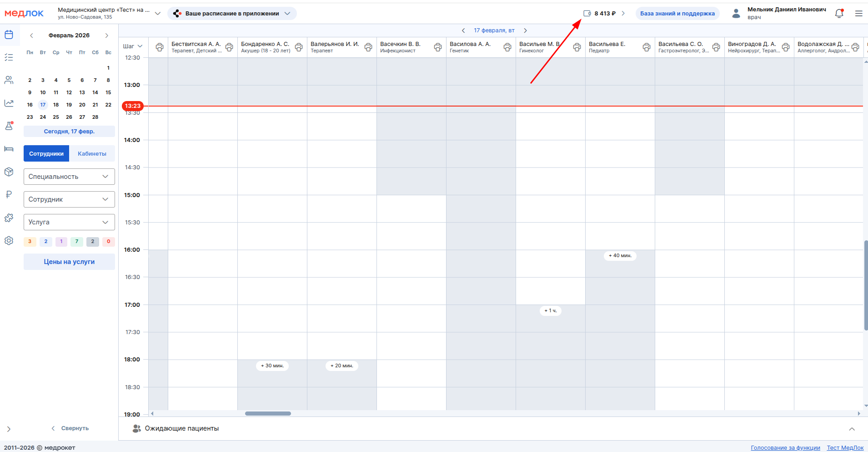
Task: Open the finance ruble sidebar icon
Action: 9,195
